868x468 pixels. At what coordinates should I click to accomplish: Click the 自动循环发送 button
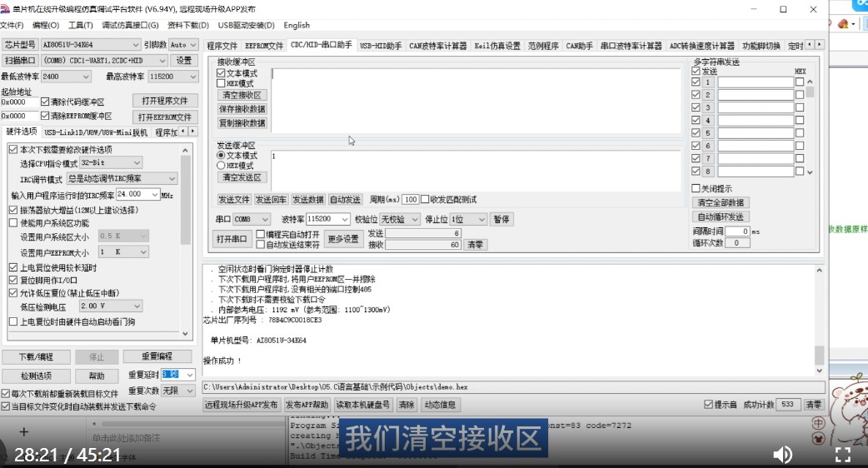tap(721, 217)
